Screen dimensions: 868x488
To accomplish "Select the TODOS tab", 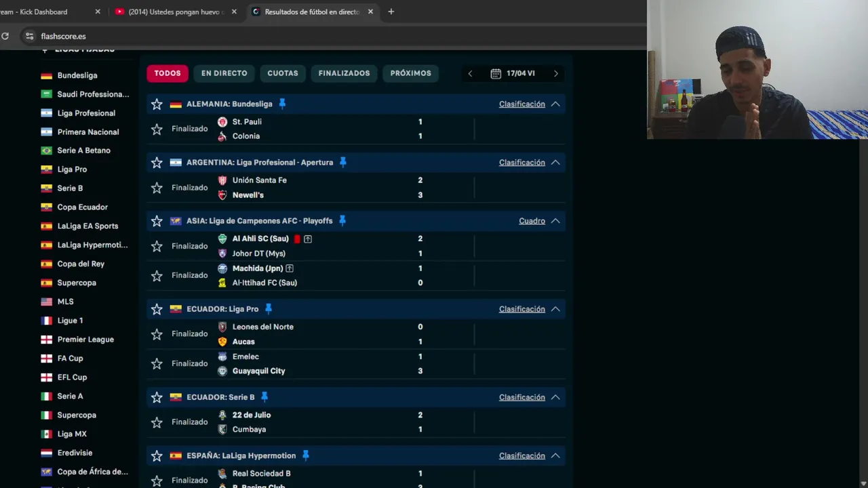I will 167,73.
